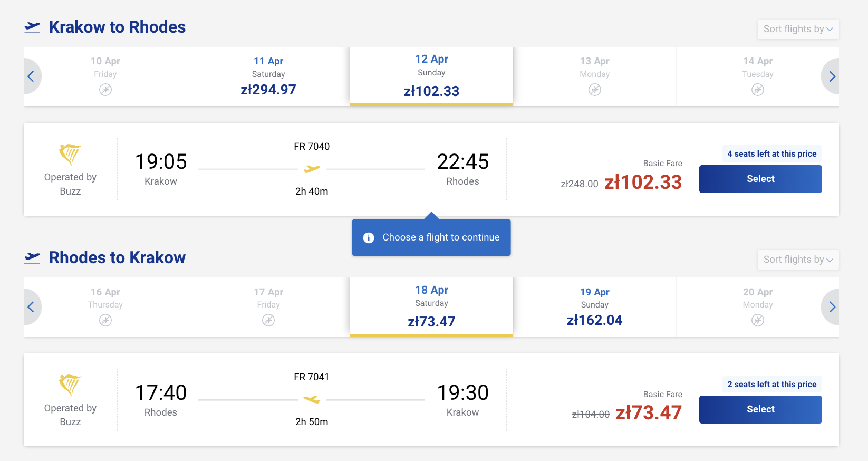Select the 12 Apr Sunday date tab
Screen dimensions: 868x461
click(x=431, y=76)
